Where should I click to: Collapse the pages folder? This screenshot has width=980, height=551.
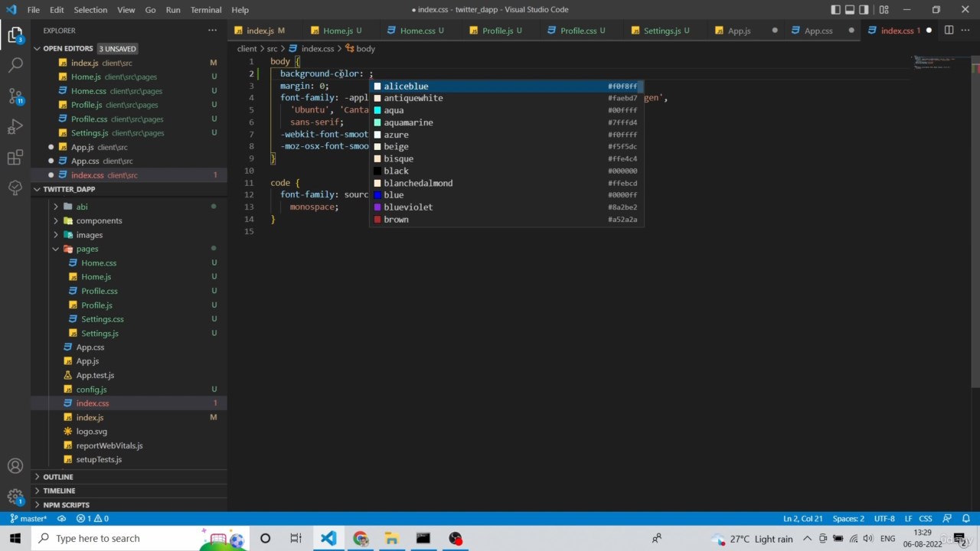(87, 249)
